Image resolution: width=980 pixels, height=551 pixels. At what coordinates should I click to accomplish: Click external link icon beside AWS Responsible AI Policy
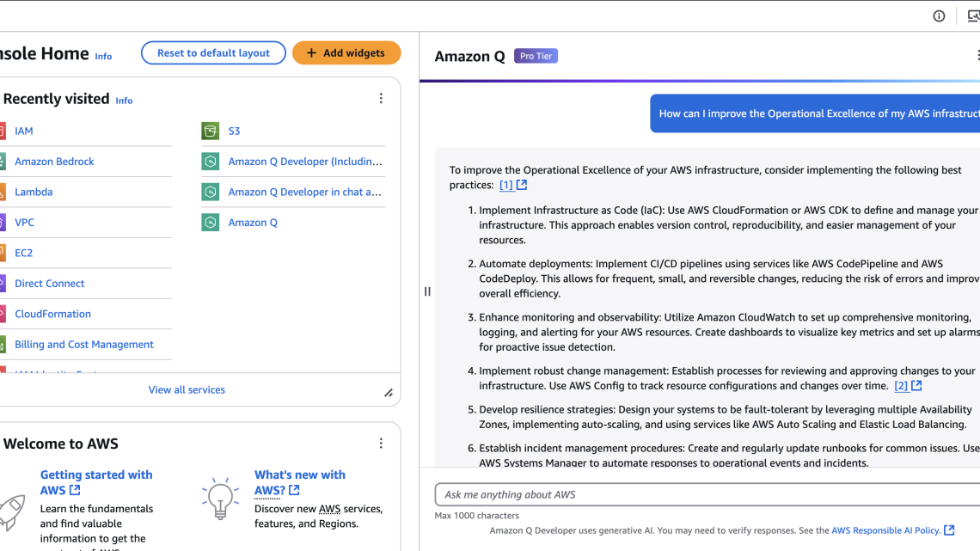949,530
